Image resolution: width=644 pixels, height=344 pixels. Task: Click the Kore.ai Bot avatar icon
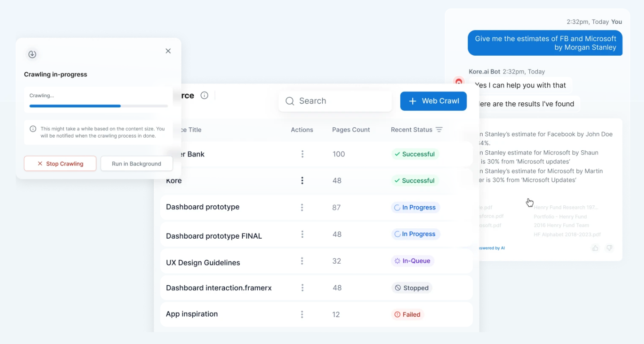point(458,82)
